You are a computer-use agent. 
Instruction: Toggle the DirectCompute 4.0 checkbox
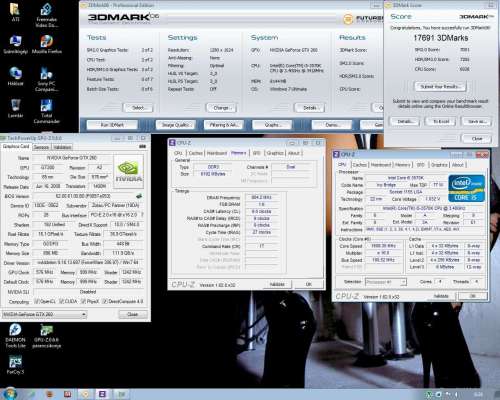[104, 301]
